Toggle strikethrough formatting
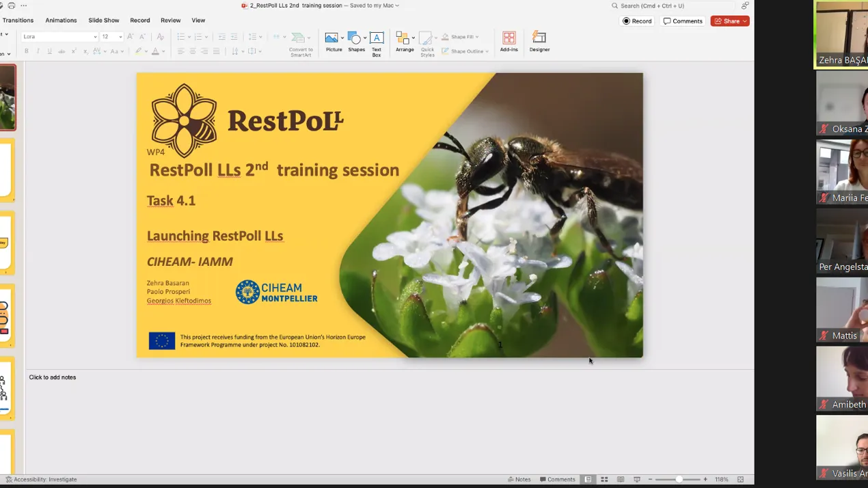The width and height of the screenshot is (868, 488). point(62,51)
